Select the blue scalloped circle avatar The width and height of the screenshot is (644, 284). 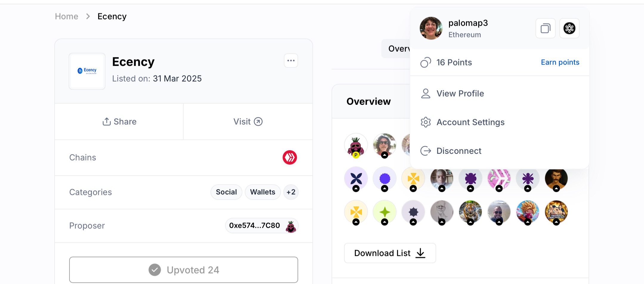(385, 179)
